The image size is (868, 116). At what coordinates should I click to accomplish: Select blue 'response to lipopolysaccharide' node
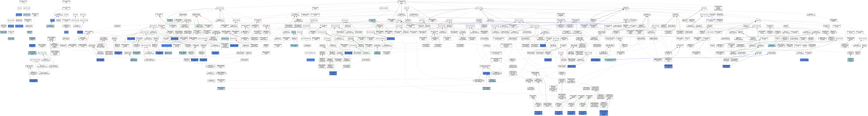click(772, 45)
